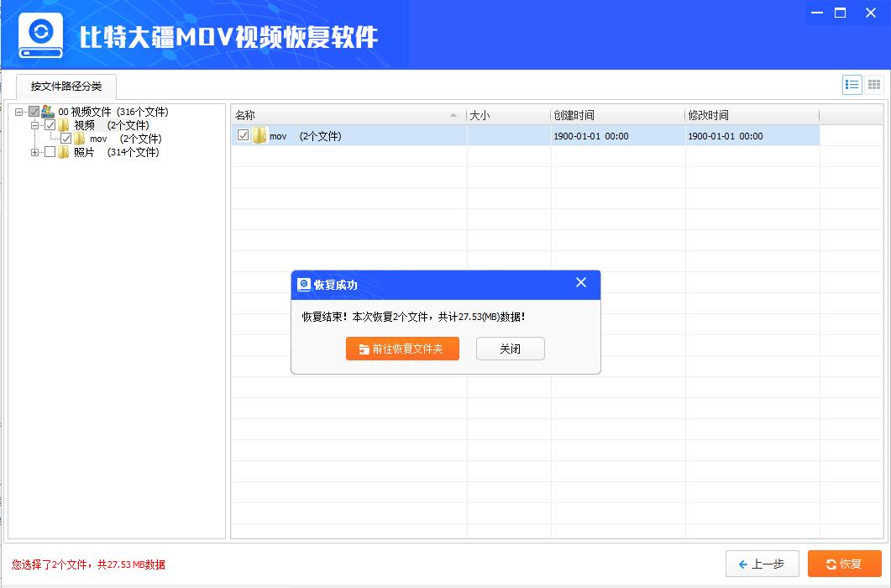The height and width of the screenshot is (588, 891).
Task: Expand the 照片 tree node
Action: 34,152
